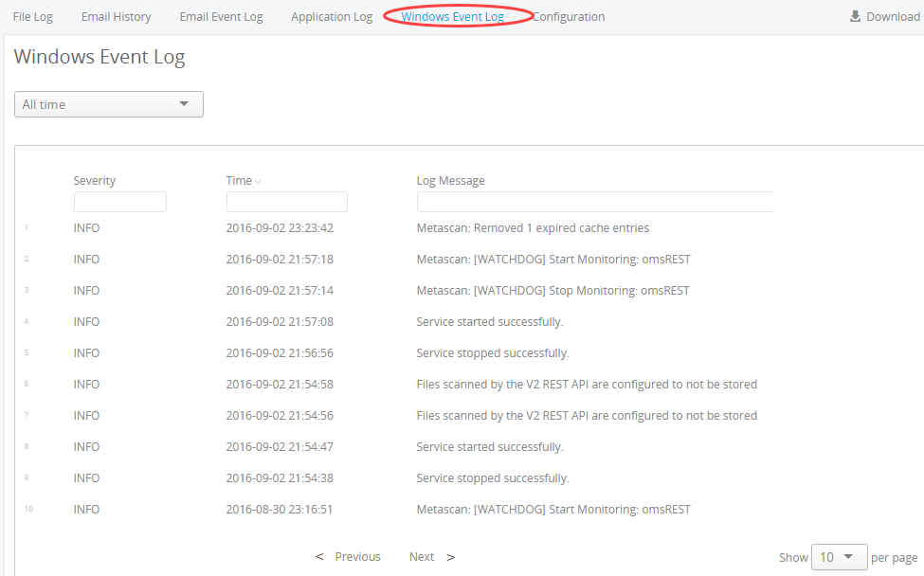Click the Download arrow icon
The width and height of the screenshot is (924, 576).
click(855, 16)
